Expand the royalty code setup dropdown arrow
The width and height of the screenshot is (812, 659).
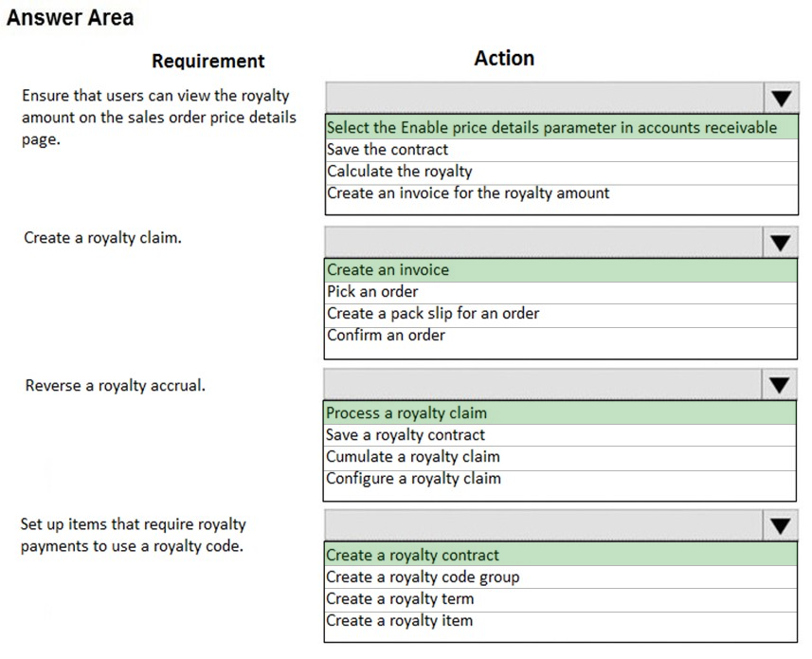(x=780, y=526)
